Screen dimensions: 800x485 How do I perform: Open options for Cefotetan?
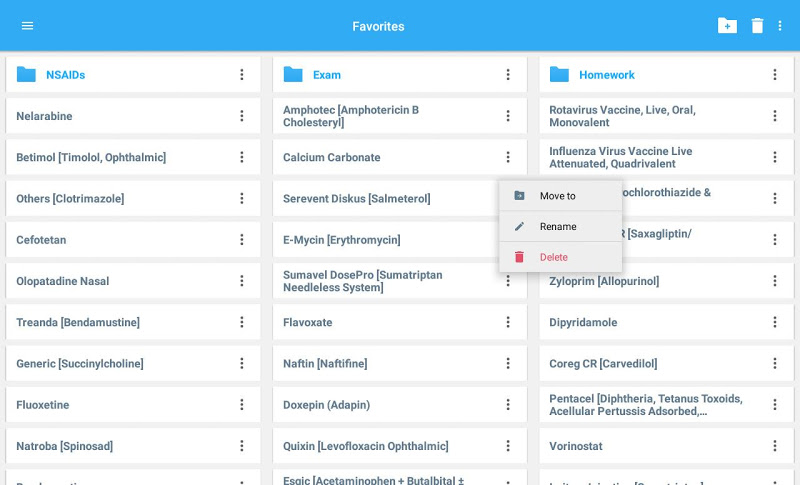242,240
